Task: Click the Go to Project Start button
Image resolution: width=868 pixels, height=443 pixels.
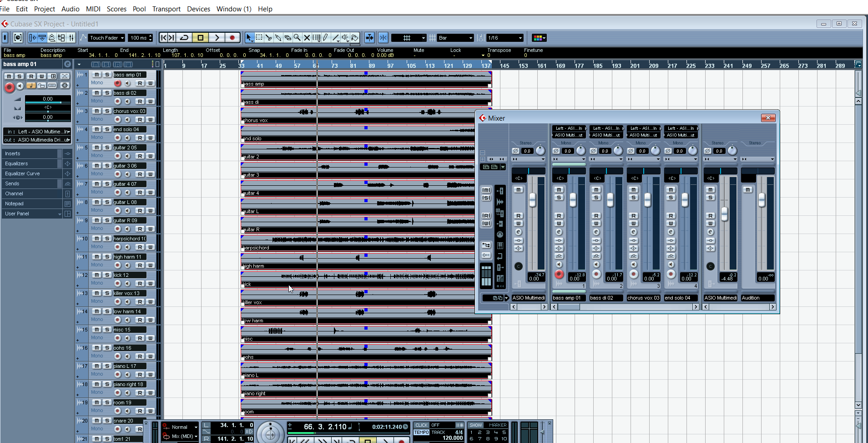Action: coord(164,38)
